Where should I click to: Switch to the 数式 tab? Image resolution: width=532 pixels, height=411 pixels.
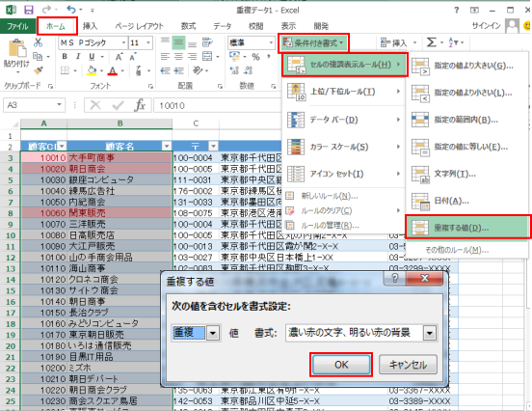pyautogui.click(x=188, y=26)
